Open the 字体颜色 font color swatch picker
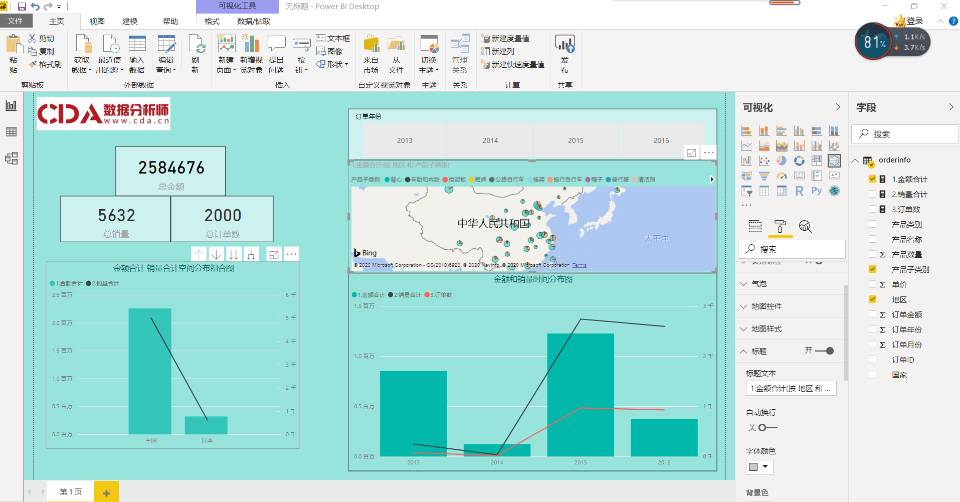 [759, 466]
